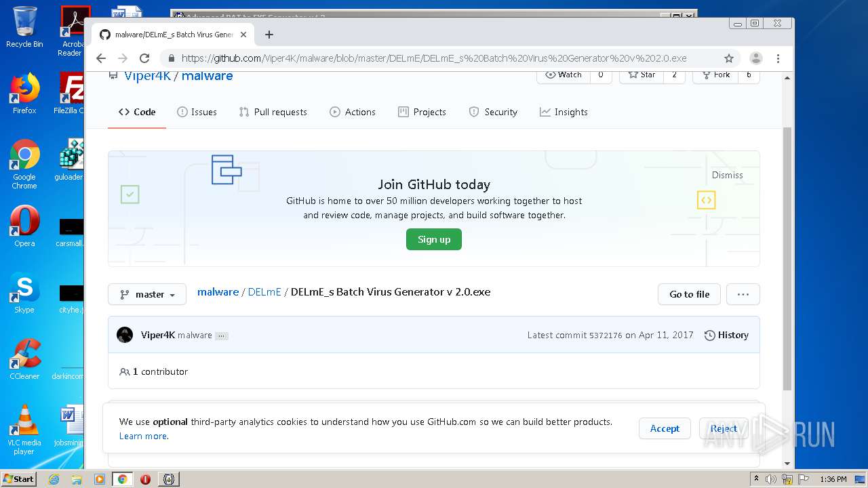Image resolution: width=868 pixels, height=488 pixels.
Task: Open the malware repository title link
Action: [x=207, y=76]
